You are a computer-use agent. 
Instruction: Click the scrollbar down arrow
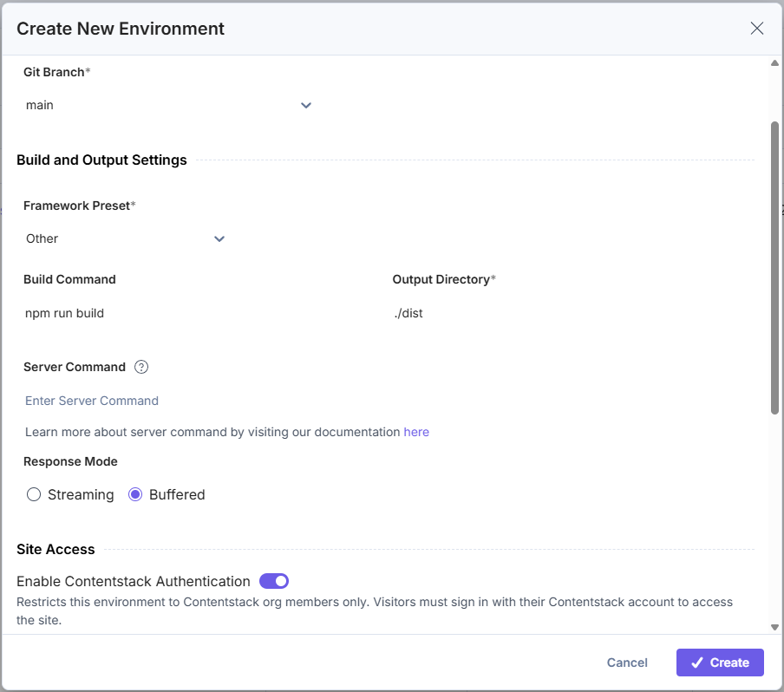tap(774, 627)
